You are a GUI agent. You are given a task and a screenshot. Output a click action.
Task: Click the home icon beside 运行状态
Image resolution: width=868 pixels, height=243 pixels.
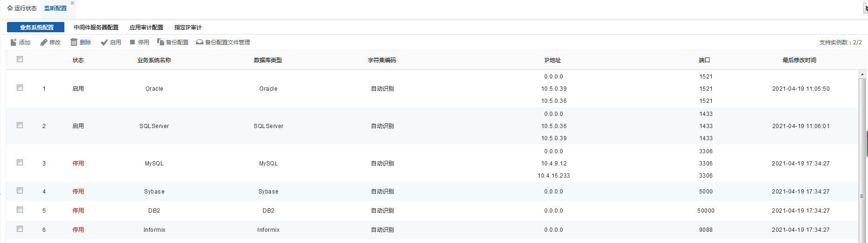click(10, 8)
